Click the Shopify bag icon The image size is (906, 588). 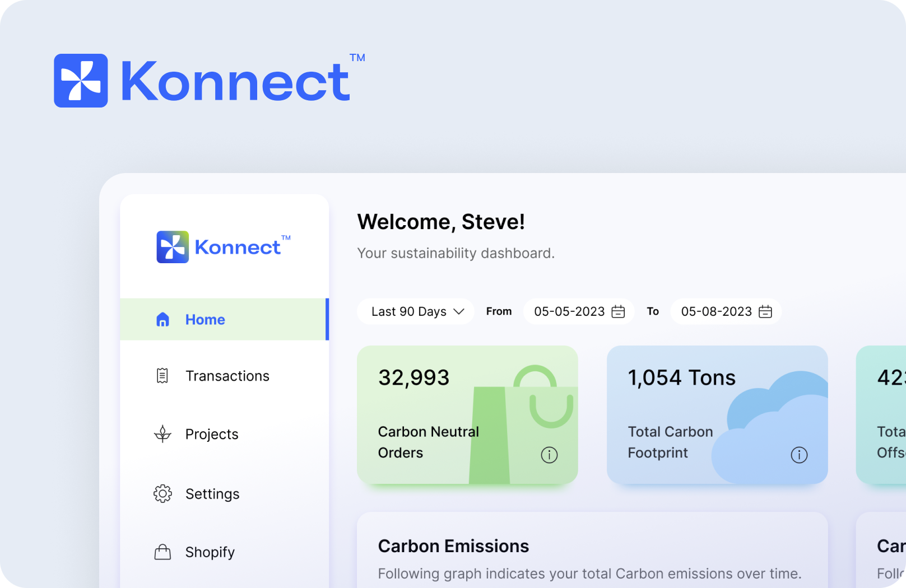(162, 552)
